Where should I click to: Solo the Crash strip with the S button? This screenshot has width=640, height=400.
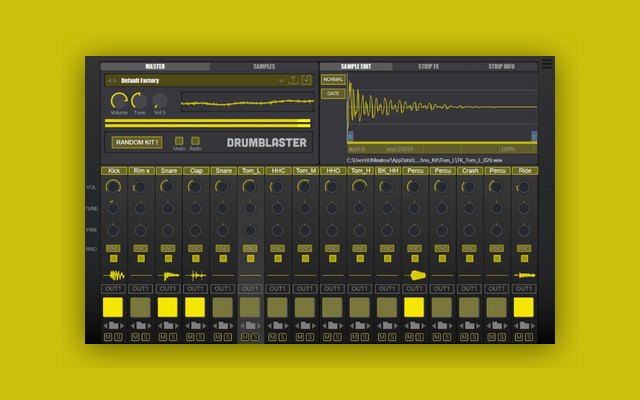474,337
